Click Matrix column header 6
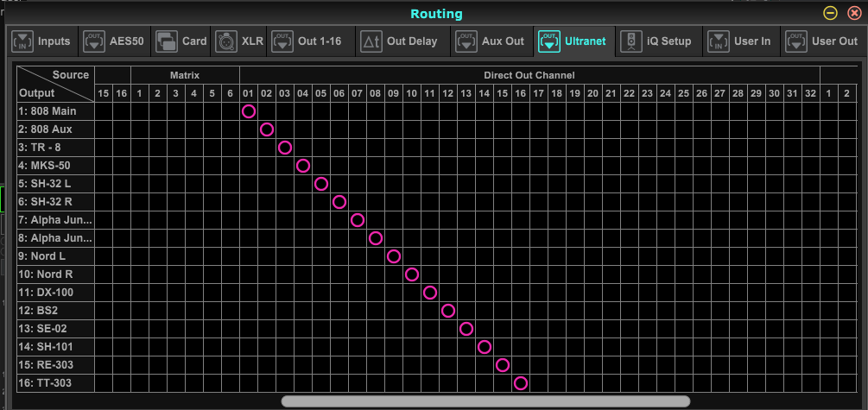The image size is (868, 410). 231,93
